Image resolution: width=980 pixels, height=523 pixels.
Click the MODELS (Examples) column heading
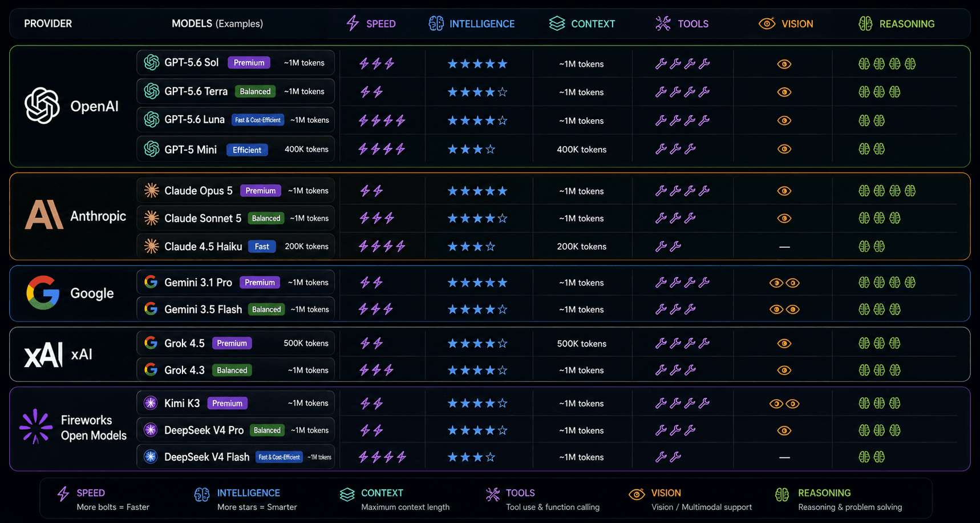click(x=217, y=23)
